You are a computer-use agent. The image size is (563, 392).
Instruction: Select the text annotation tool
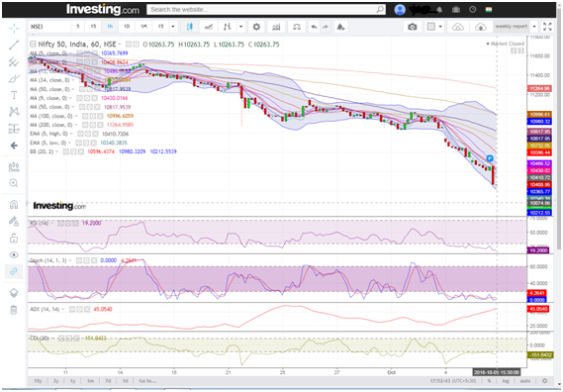14,95
